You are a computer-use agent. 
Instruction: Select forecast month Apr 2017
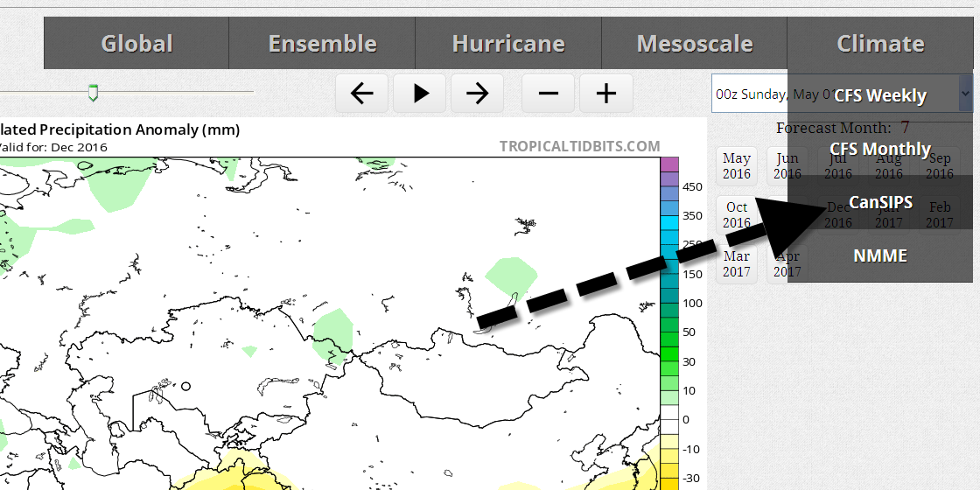(x=787, y=264)
